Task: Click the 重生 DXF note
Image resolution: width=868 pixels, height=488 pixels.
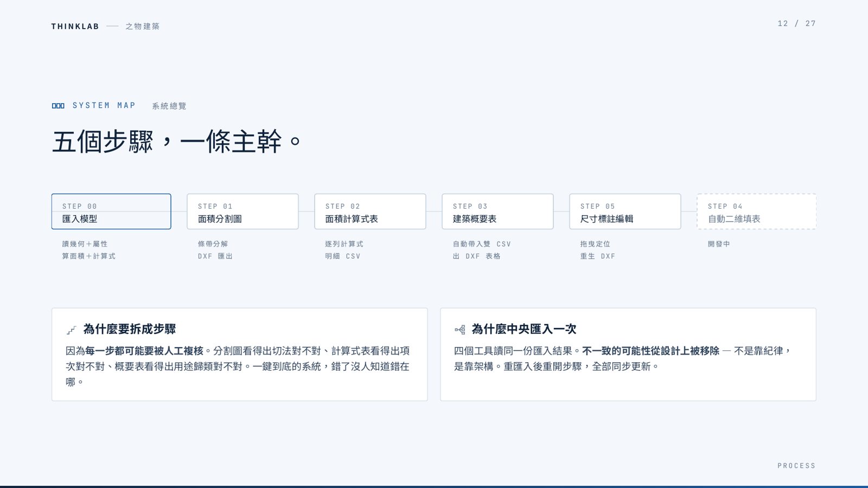Action: coord(597,256)
